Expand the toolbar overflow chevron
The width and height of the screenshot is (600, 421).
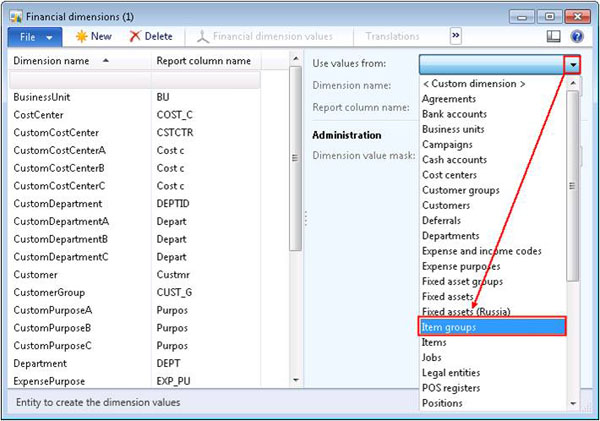pyautogui.click(x=455, y=36)
